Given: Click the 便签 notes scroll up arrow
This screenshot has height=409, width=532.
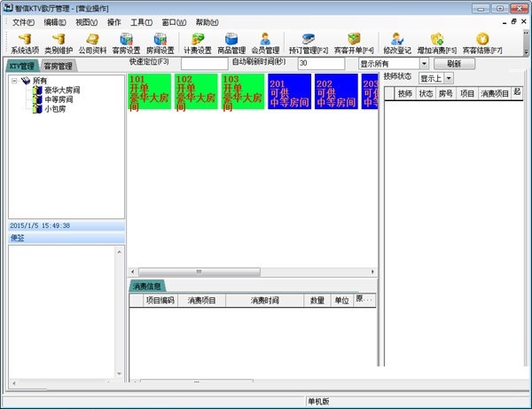Looking at the screenshot, I should [x=119, y=252].
